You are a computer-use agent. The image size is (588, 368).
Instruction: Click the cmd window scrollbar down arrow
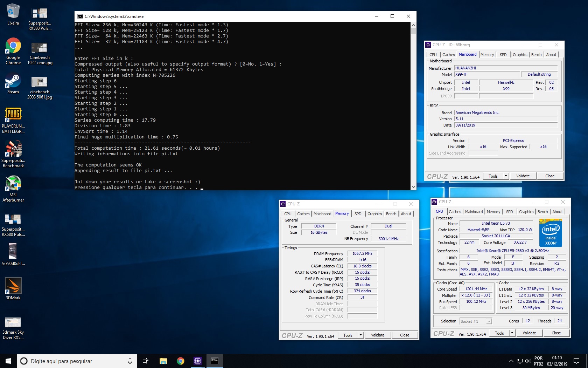pyautogui.click(x=413, y=187)
